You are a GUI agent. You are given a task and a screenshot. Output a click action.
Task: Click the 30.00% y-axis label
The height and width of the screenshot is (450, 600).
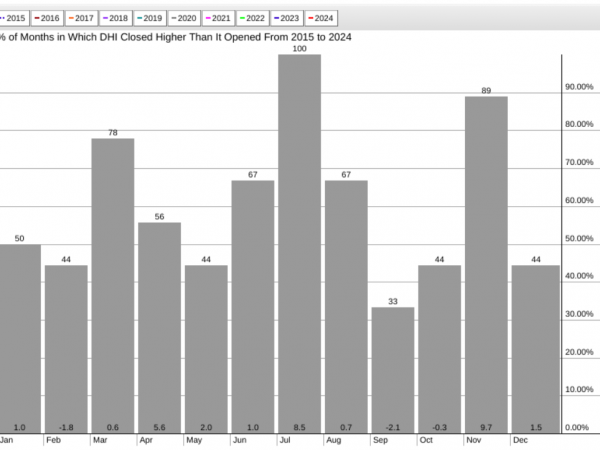[x=579, y=314]
